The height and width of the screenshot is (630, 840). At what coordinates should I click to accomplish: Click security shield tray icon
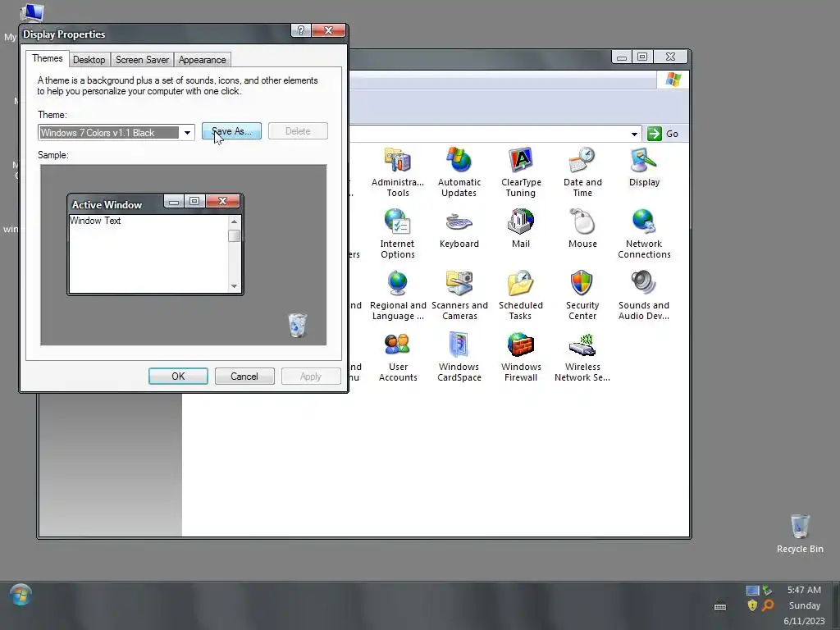(752, 605)
